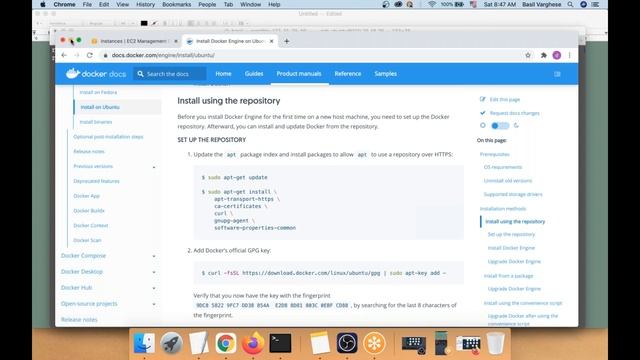Open Optional post-installation steps link
Viewport: 640px width, 360px height.
(108, 137)
